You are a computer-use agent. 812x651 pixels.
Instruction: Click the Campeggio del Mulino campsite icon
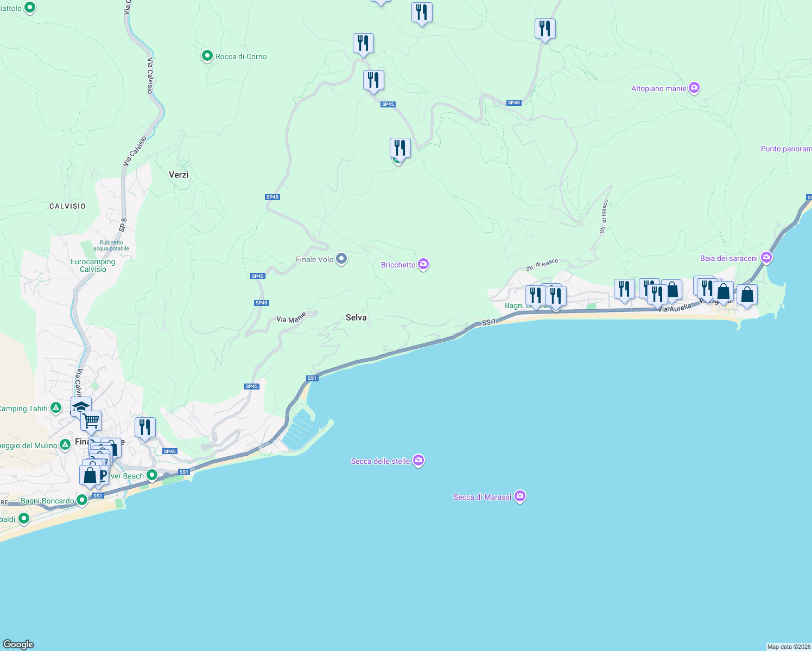coord(65,445)
